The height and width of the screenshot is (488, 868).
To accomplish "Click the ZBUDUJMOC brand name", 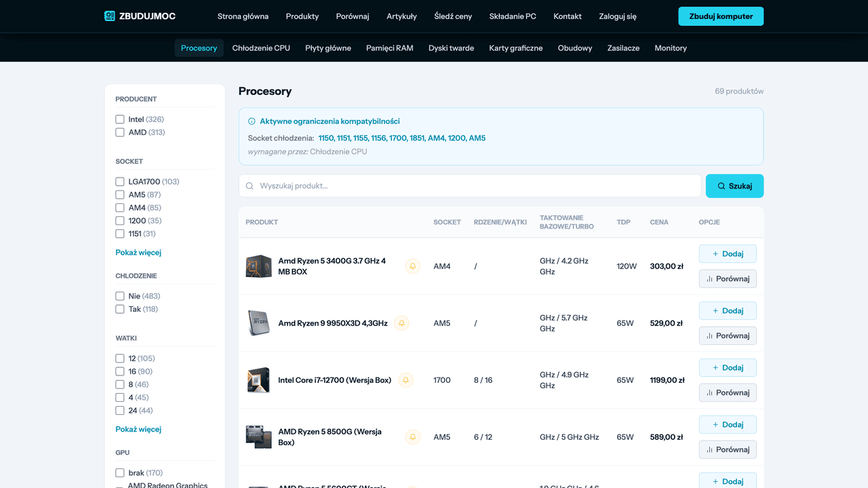I will pyautogui.click(x=147, y=16).
